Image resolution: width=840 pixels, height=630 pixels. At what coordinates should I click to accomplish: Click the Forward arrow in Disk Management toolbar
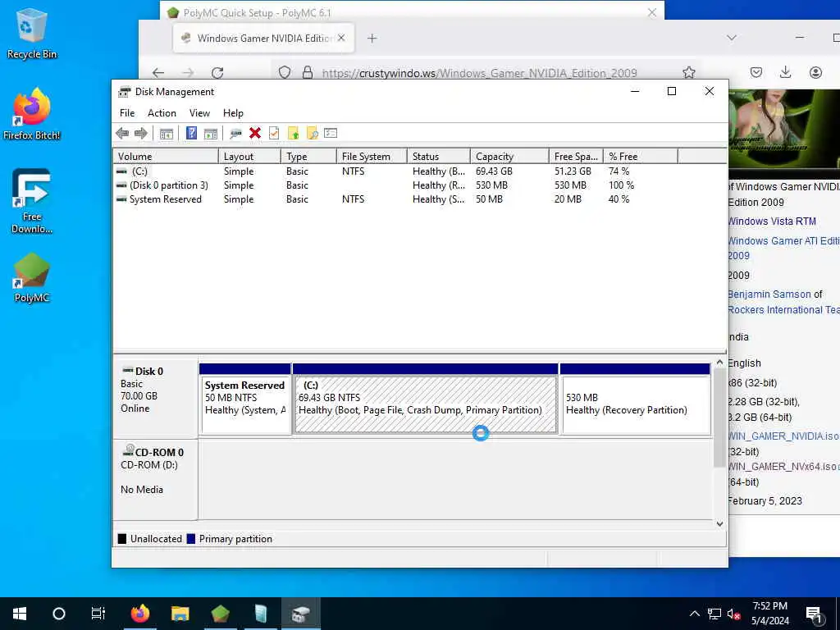(141, 134)
